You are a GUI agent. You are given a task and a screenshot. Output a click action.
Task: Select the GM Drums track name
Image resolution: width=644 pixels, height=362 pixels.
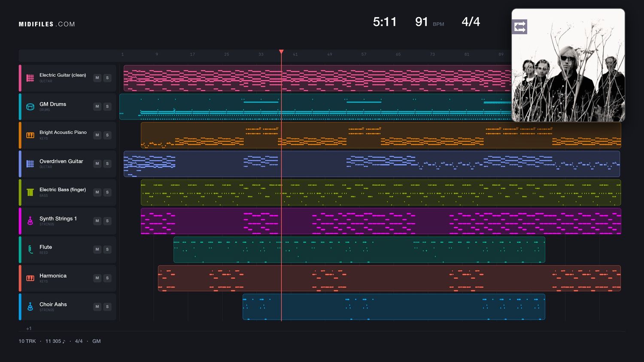pyautogui.click(x=53, y=104)
